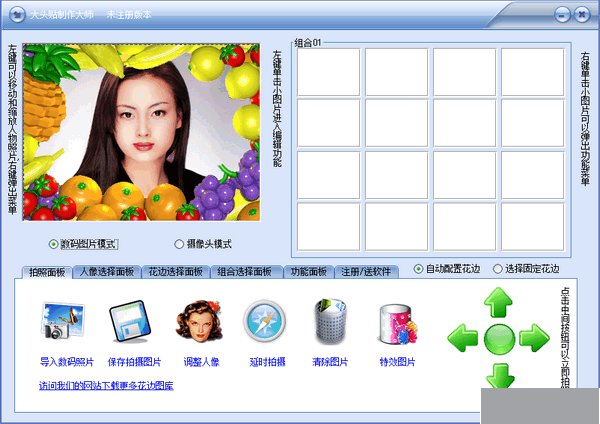Open the 功能面板 tab

308,272
